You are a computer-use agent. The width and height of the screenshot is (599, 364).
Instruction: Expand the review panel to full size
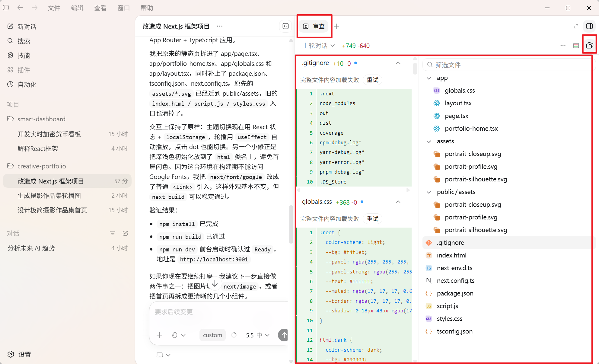(x=576, y=26)
